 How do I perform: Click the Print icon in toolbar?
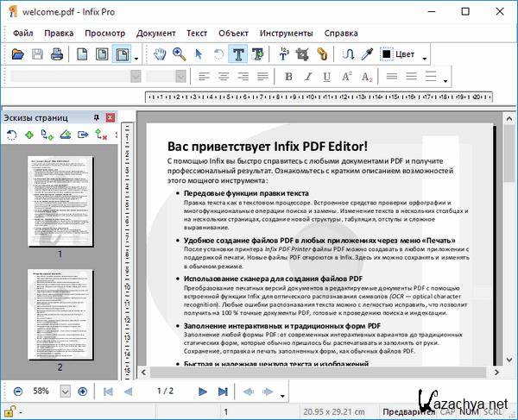point(57,54)
